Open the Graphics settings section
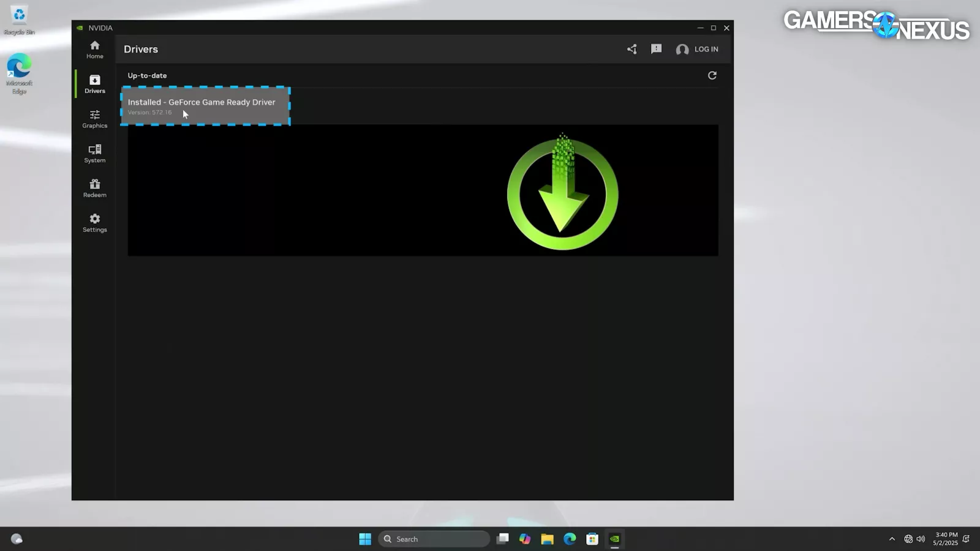 (x=94, y=119)
